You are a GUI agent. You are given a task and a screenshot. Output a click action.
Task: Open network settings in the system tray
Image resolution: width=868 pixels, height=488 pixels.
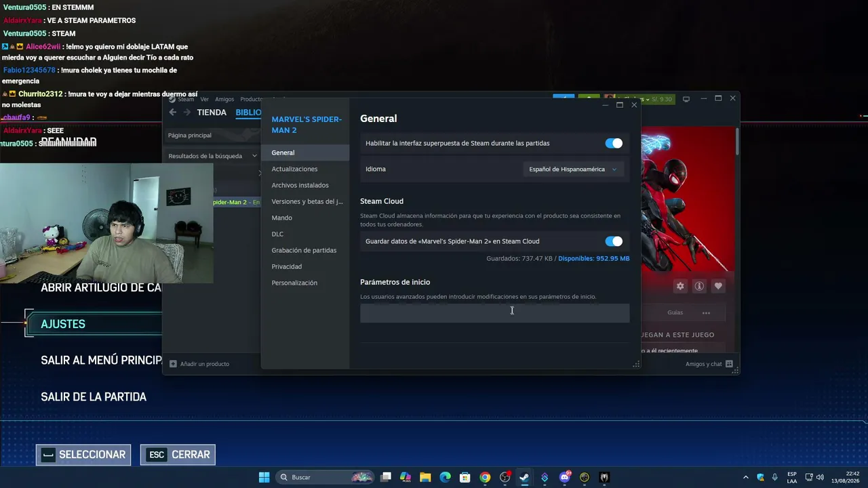(x=809, y=477)
